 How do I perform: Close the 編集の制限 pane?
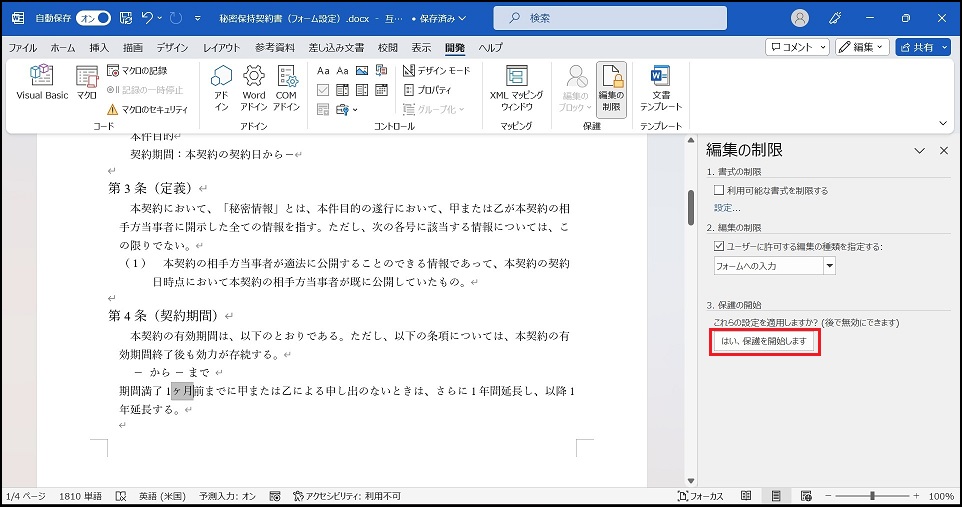[944, 150]
